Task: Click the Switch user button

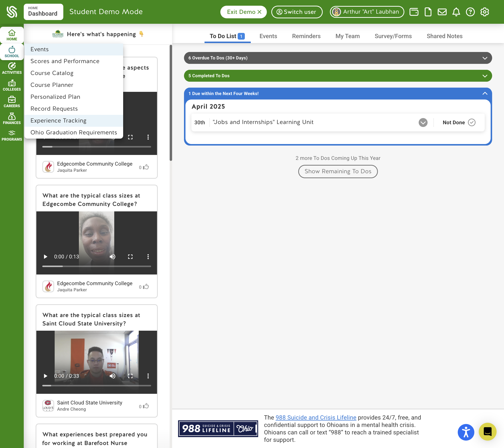Action: point(297,12)
